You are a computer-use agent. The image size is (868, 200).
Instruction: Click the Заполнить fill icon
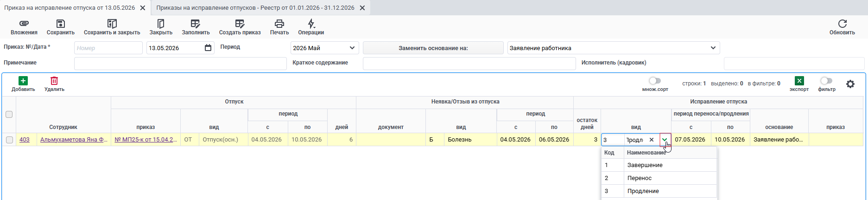(196, 23)
